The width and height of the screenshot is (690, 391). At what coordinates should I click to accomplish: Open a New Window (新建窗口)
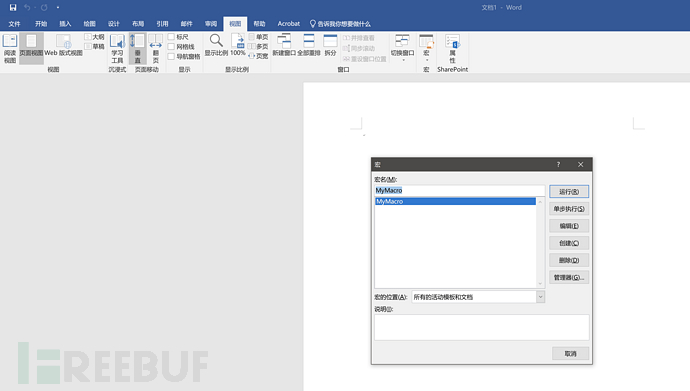(284, 45)
